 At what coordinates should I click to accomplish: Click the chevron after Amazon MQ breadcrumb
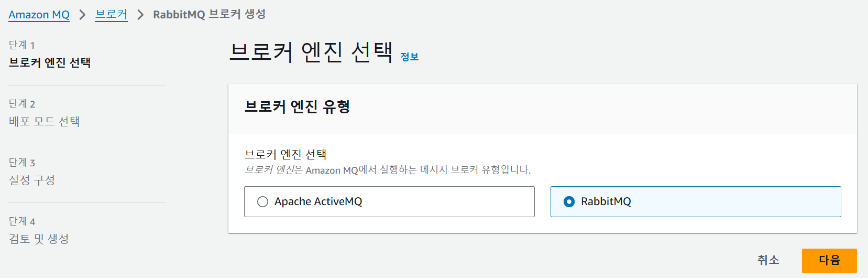[82, 15]
